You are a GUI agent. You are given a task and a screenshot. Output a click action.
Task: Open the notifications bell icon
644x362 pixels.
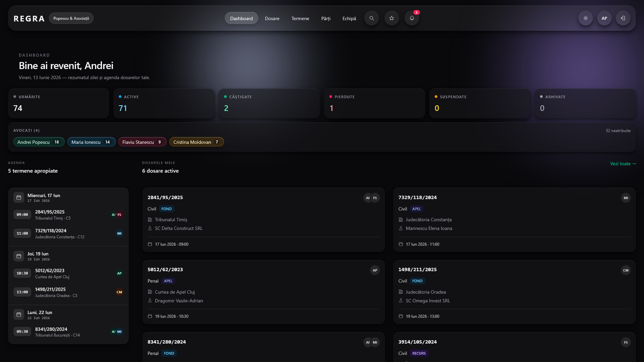[412, 18]
